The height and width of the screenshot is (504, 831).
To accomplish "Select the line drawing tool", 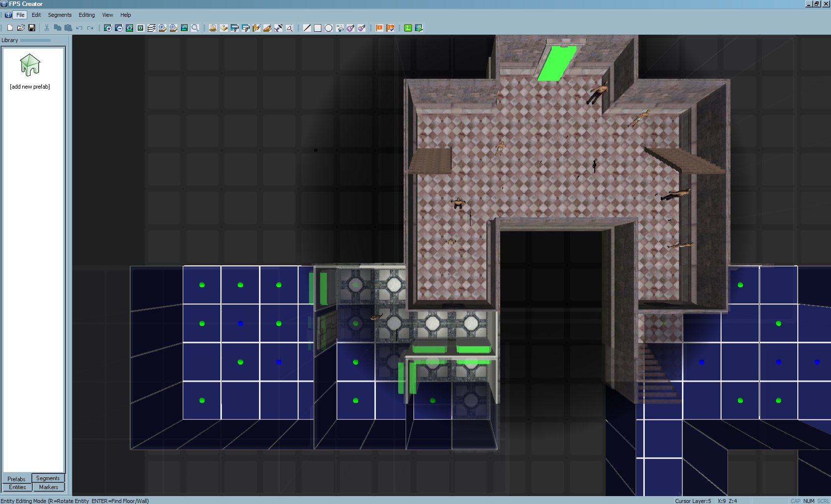I will click(307, 28).
